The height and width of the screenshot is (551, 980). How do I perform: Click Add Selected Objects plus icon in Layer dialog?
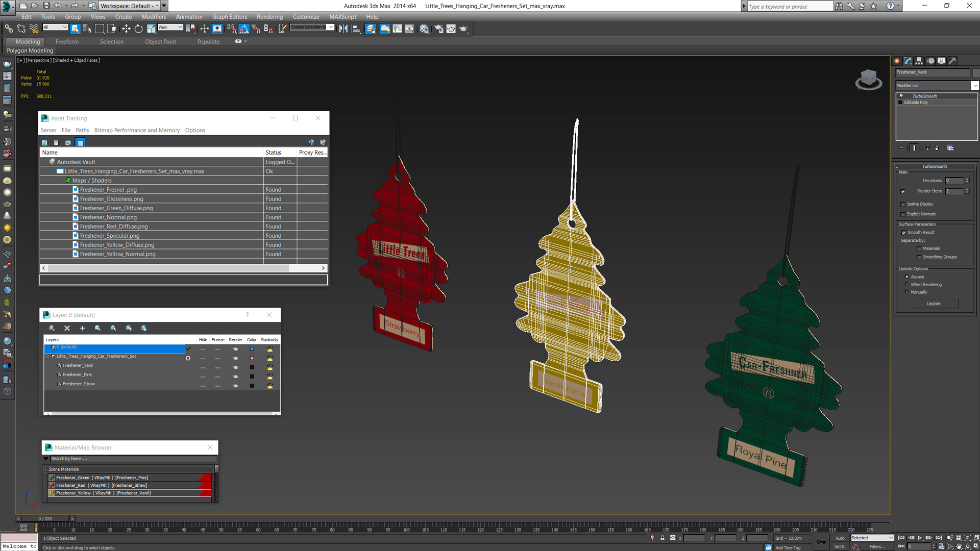click(x=82, y=328)
